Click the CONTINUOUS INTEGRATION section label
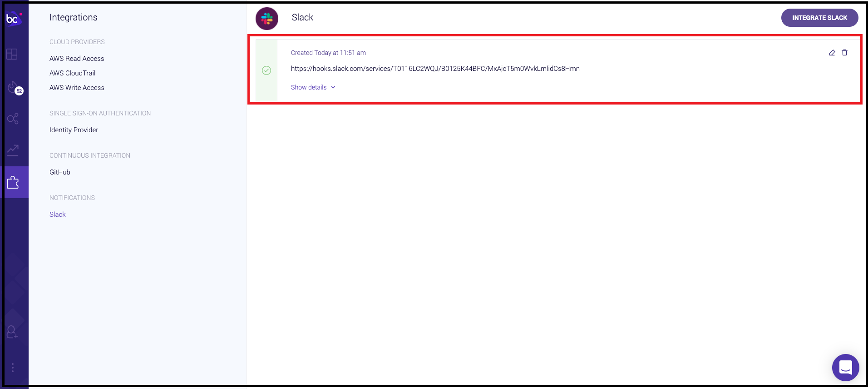The image size is (868, 389). point(90,155)
